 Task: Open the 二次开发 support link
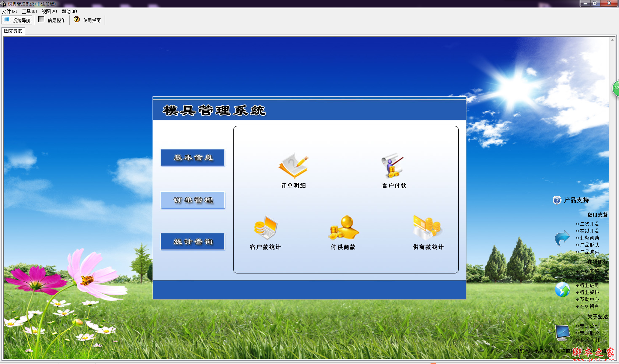[588, 223]
